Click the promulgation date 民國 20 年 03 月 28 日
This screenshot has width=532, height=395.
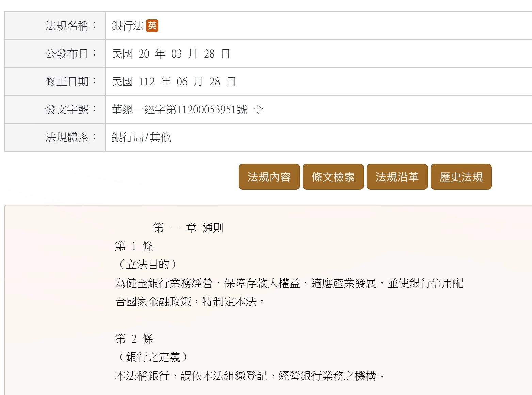171,53
